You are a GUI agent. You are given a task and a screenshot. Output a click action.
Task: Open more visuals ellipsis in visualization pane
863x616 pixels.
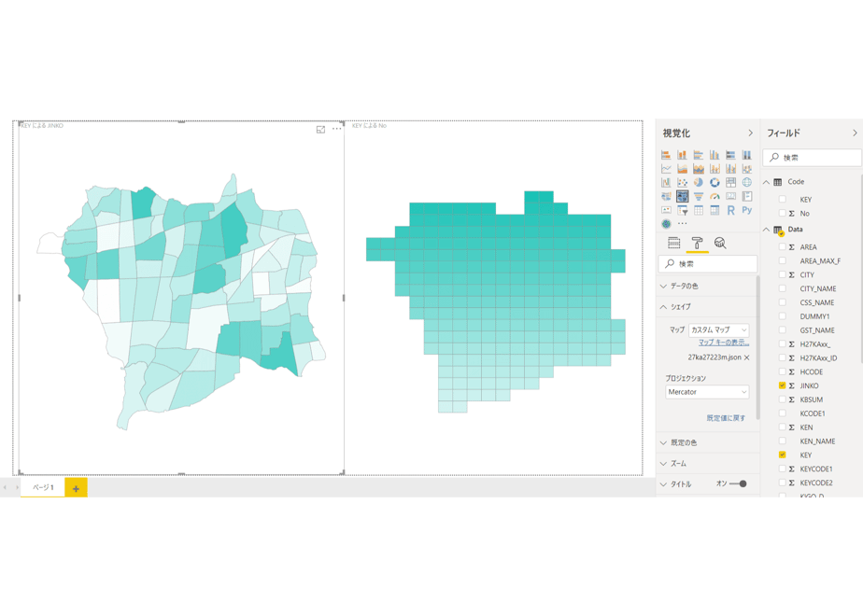pyautogui.click(x=683, y=223)
